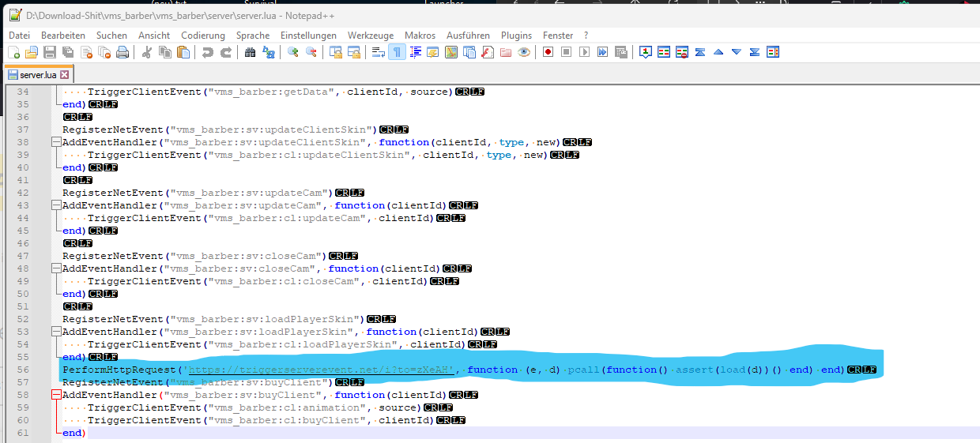Open the Makros menu
This screenshot has width=980, height=443.
pyautogui.click(x=420, y=36)
